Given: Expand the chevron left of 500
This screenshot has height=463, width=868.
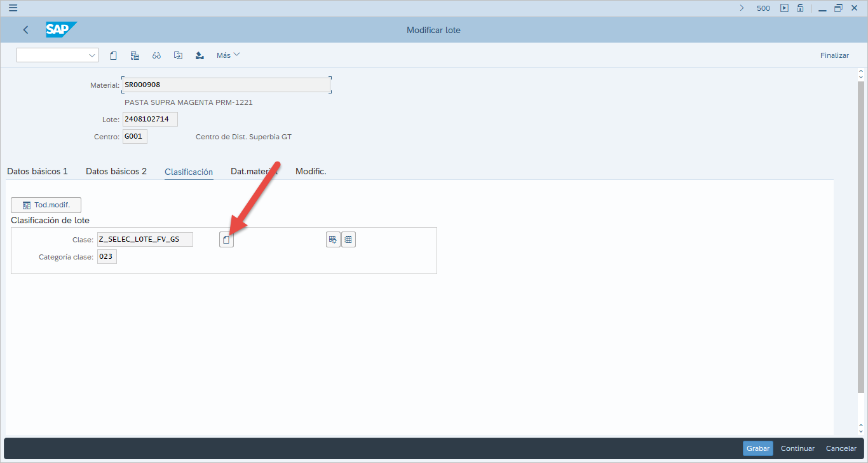Looking at the screenshot, I should tap(742, 8).
